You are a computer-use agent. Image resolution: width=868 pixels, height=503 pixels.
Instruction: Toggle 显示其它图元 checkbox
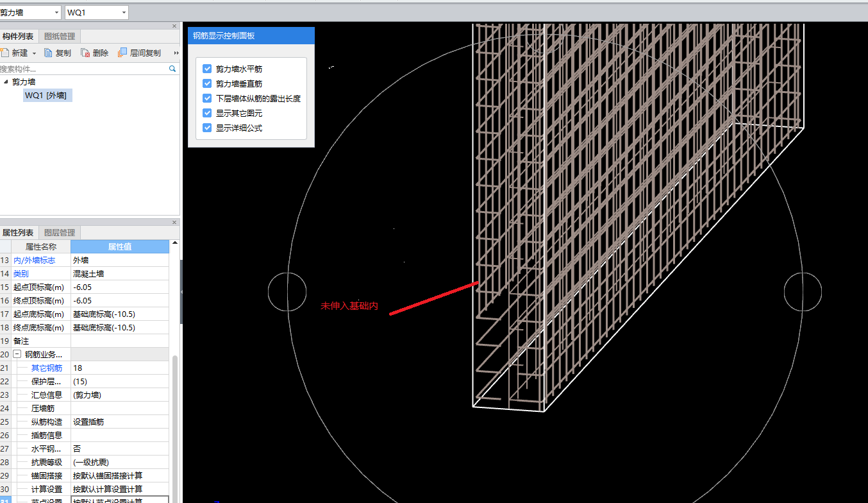207,113
